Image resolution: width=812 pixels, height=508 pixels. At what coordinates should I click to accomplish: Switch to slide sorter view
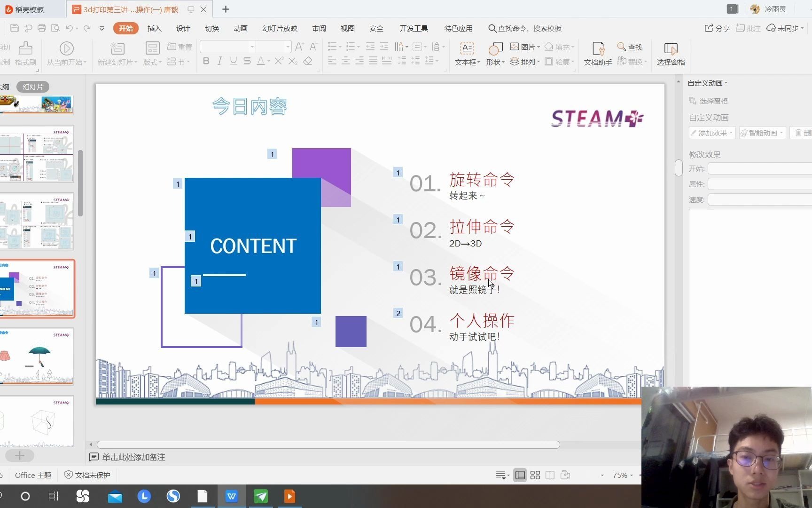(535, 475)
